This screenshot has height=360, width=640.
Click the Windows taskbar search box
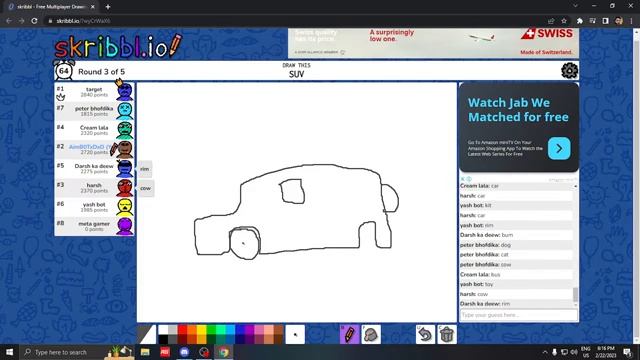78,352
